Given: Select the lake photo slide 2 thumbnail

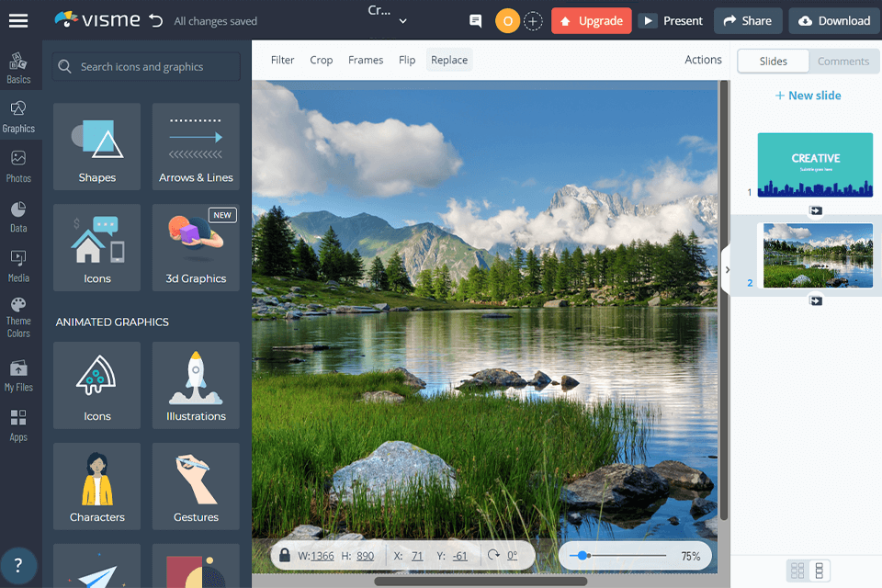Looking at the screenshot, I should tap(818, 255).
